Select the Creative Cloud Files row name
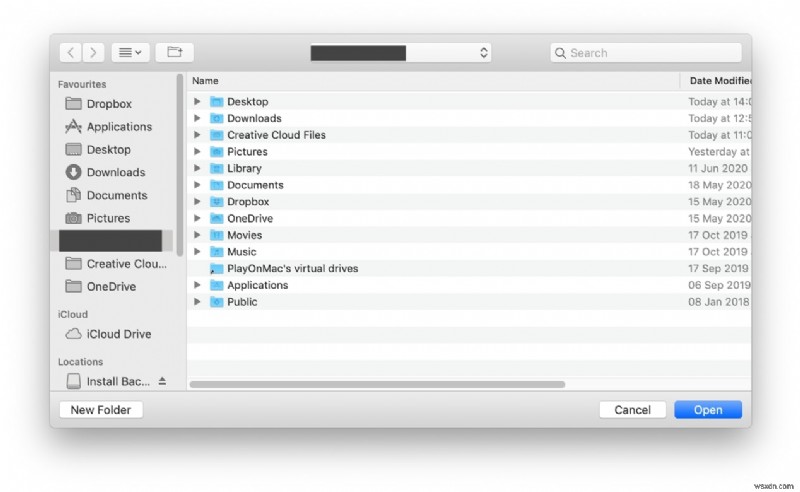 tap(276, 135)
